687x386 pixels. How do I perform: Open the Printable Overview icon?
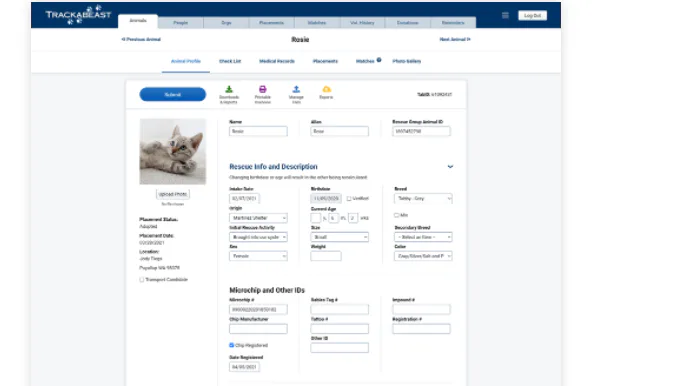coord(262,89)
